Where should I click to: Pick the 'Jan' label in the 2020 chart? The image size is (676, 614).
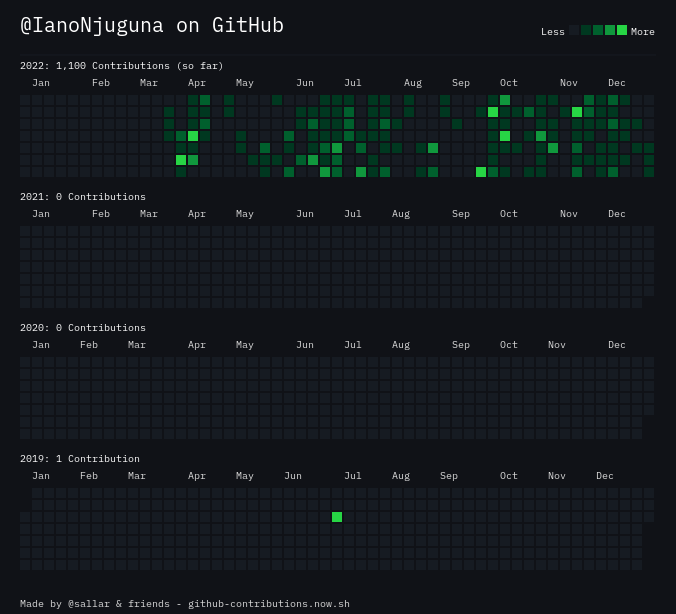coord(41,345)
